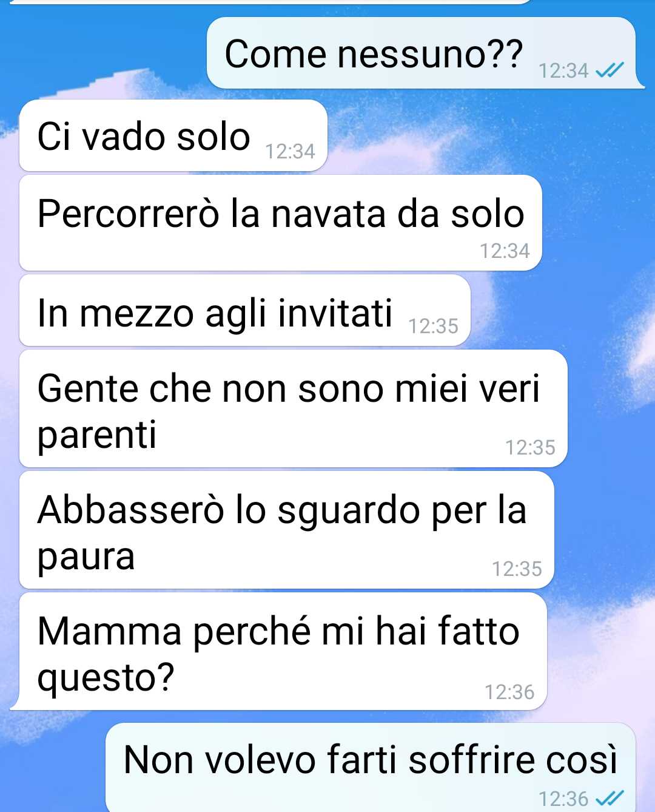Select 'Non volevo farti soffrire così' message
The image size is (655, 812).
(x=371, y=768)
